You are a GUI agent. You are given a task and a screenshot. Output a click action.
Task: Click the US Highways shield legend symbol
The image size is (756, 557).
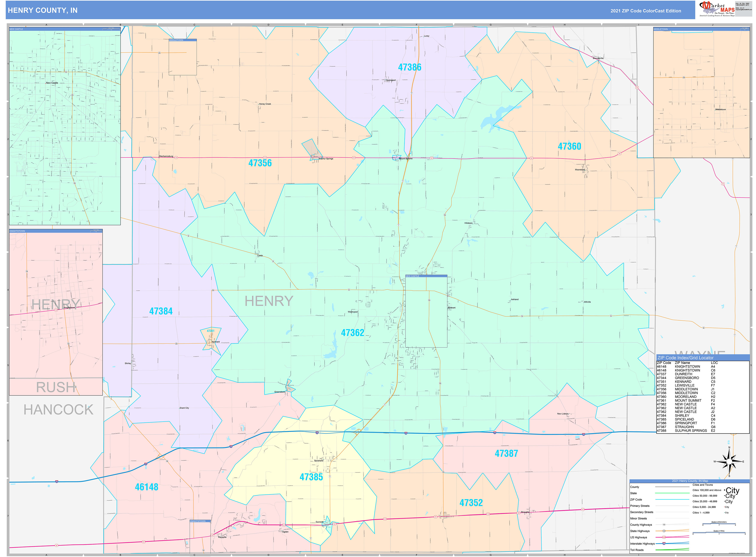click(x=664, y=537)
